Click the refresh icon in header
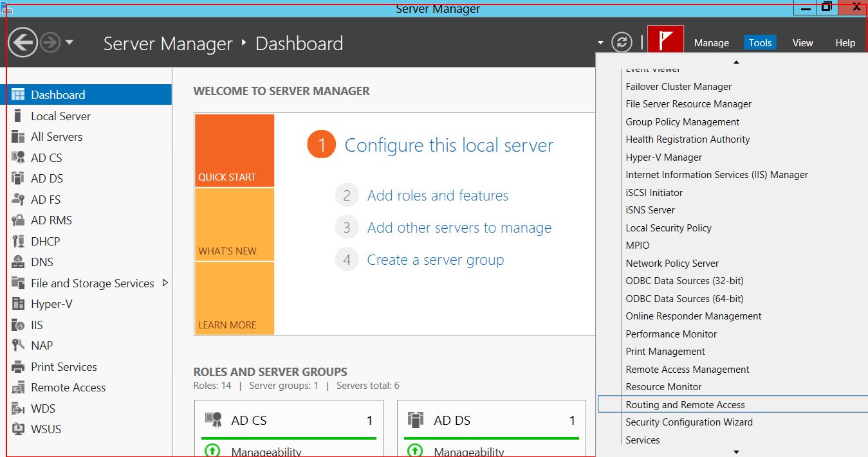 (x=621, y=43)
